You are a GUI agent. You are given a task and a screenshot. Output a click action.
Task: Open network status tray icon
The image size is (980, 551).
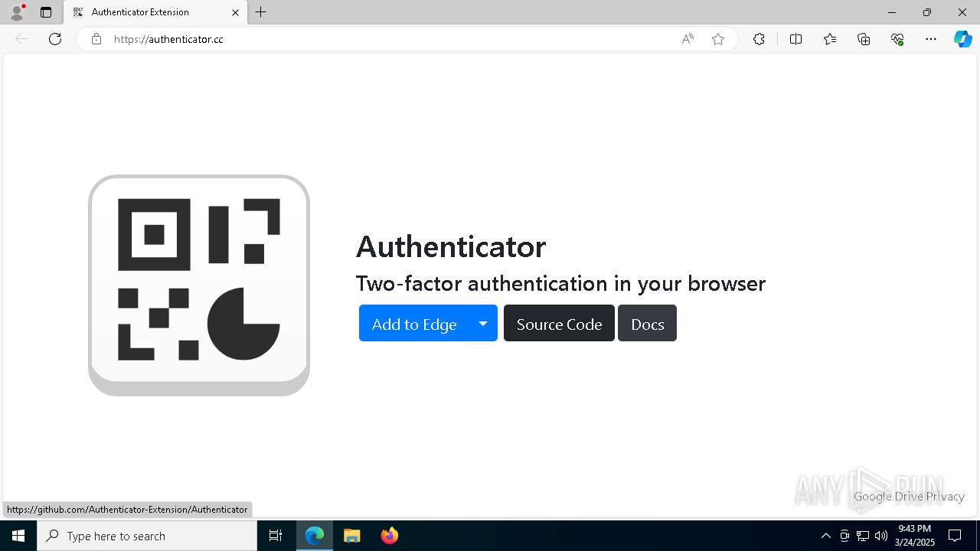pos(863,536)
